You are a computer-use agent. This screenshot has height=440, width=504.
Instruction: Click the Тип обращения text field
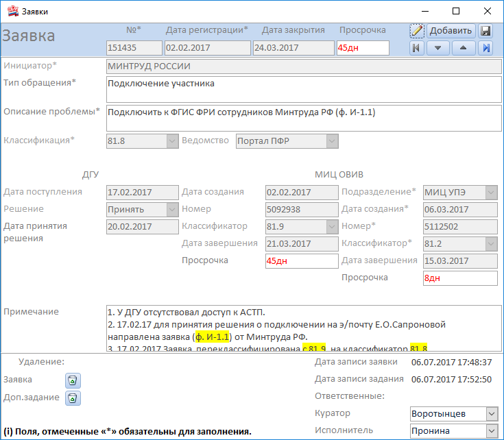pyautogui.click(x=304, y=89)
